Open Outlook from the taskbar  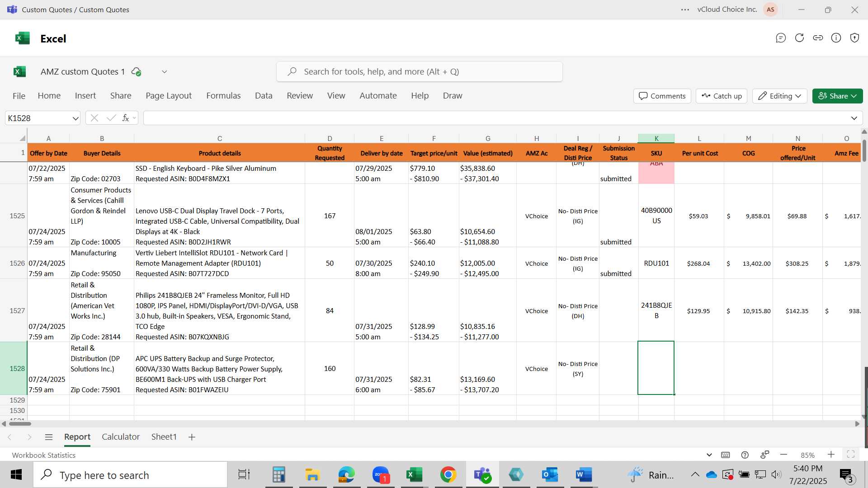(x=550, y=475)
